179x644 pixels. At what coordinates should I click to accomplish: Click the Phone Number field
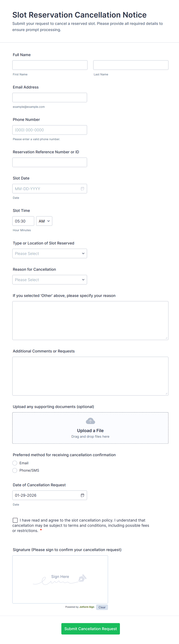coord(50,130)
